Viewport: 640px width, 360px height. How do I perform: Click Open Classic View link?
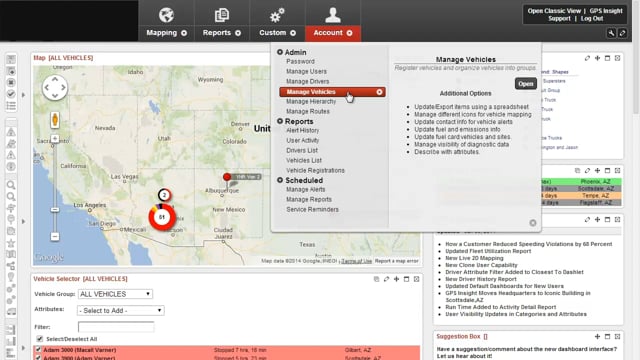click(554, 11)
